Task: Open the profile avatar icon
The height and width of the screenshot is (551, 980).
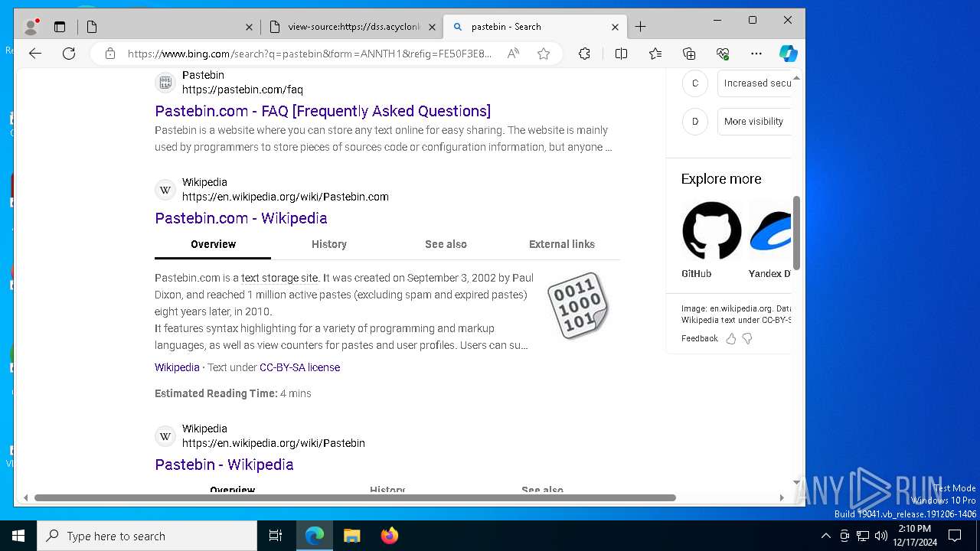Action: coord(31,27)
